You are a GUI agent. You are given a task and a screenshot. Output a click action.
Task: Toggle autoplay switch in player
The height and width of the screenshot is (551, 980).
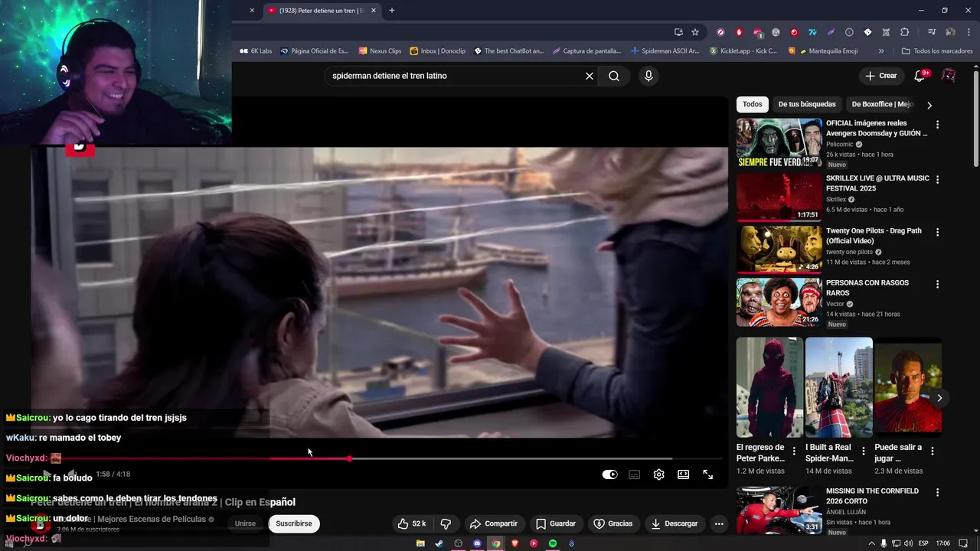[x=609, y=474]
